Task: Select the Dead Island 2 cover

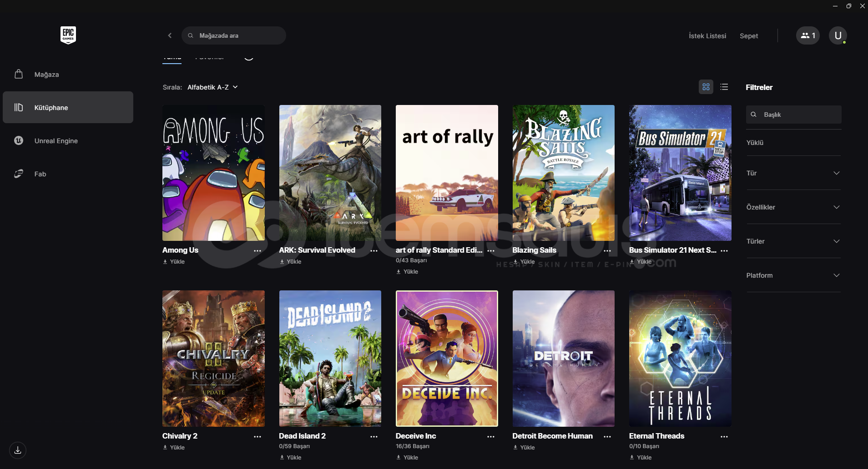Action: (330, 359)
